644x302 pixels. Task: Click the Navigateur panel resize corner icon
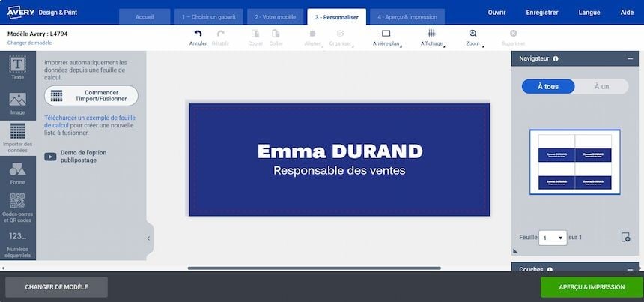(x=515, y=250)
